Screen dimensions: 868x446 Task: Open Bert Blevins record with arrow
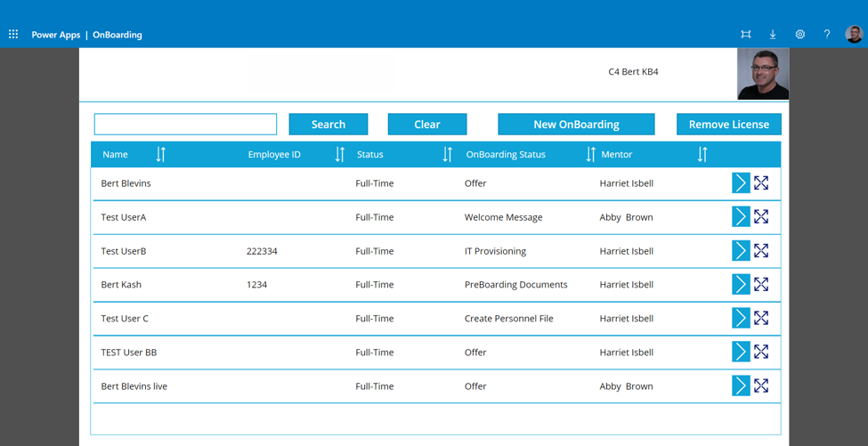(x=741, y=183)
